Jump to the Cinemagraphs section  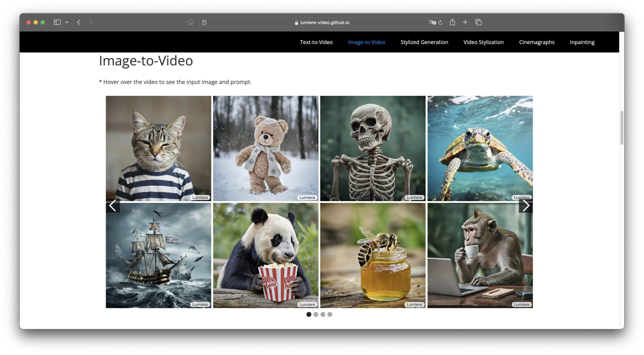[536, 42]
